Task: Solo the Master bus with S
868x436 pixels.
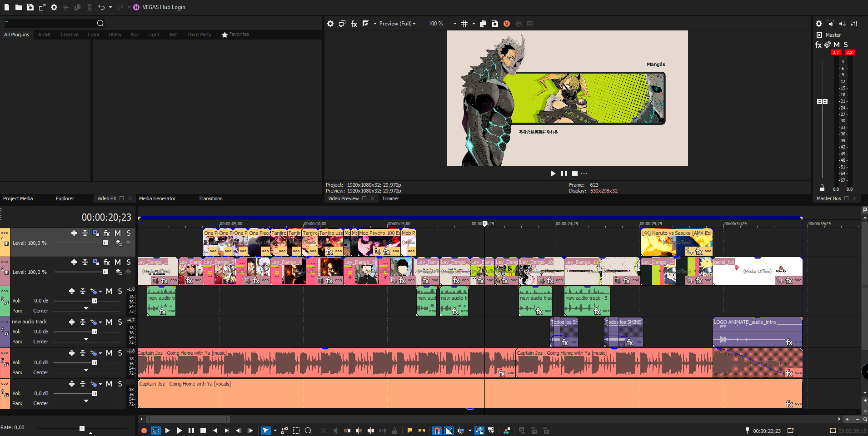Action: pyautogui.click(x=846, y=45)
